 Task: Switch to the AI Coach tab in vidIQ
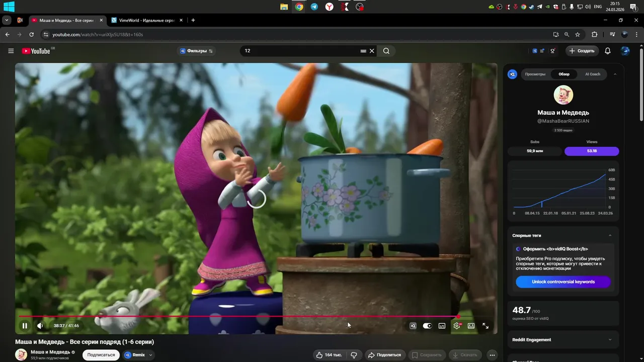point(593,74)
